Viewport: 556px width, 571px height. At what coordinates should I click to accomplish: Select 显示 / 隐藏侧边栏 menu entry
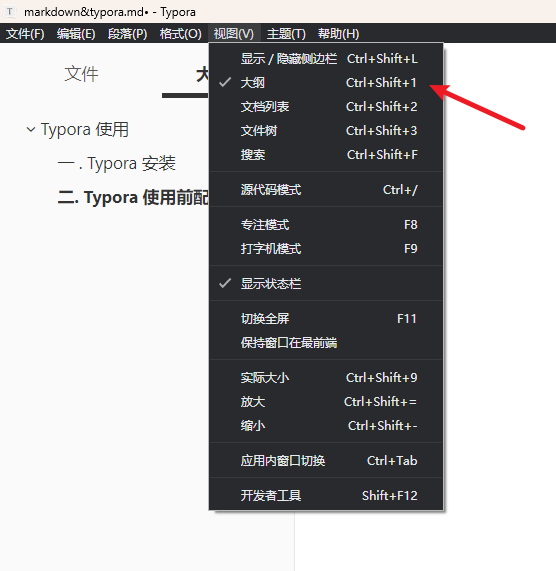click(x=326, y=59)
